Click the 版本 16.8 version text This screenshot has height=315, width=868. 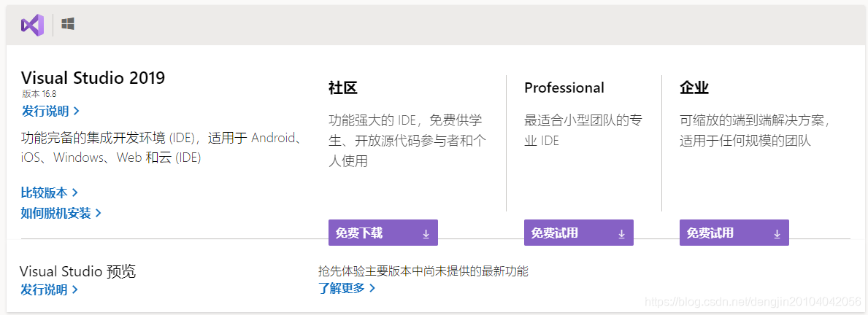[39, 94]
